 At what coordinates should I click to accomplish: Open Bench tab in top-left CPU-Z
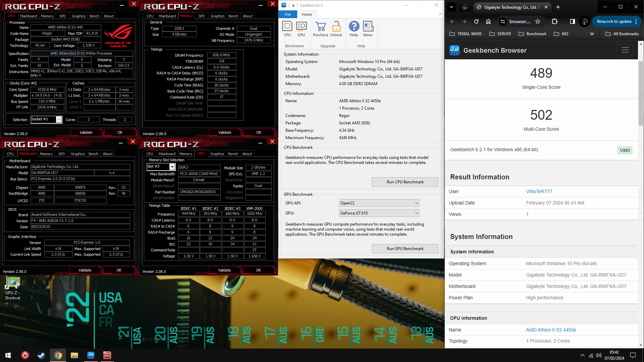(95, 16)
